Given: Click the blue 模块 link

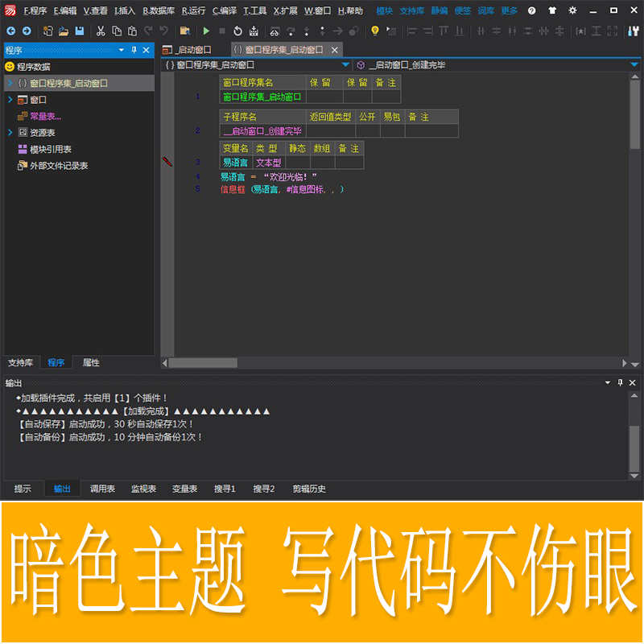Looking at the screenshot, I should (x=385, y=10).
